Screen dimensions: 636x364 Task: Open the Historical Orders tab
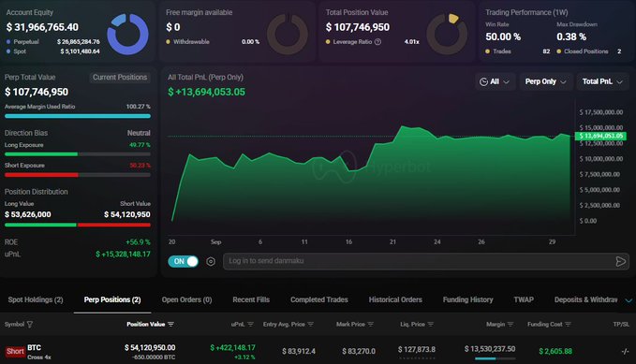395,299
